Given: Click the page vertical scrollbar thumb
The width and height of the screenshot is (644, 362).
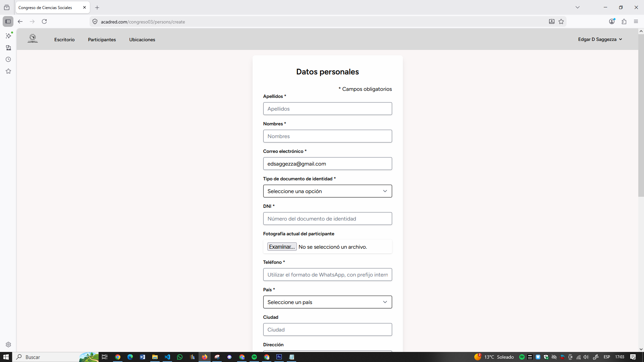Looking at the screenshot, I should click(641, 115).
